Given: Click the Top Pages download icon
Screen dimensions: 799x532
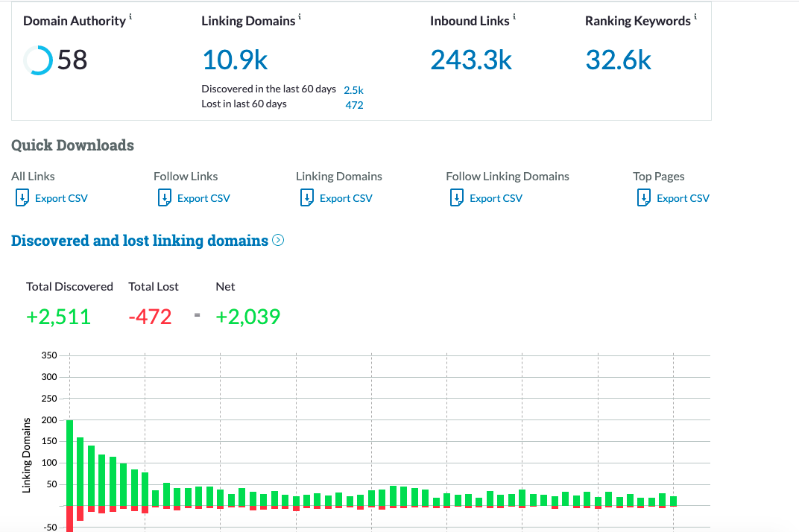Looking at the screenshot, I should tap(644, 198).
